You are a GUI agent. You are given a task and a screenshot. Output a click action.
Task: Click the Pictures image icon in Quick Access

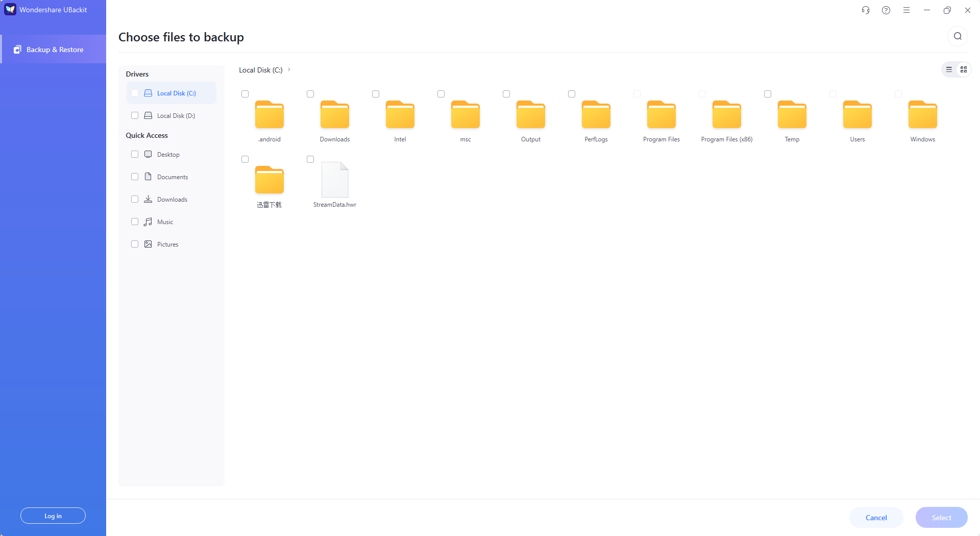coord(148,244)
